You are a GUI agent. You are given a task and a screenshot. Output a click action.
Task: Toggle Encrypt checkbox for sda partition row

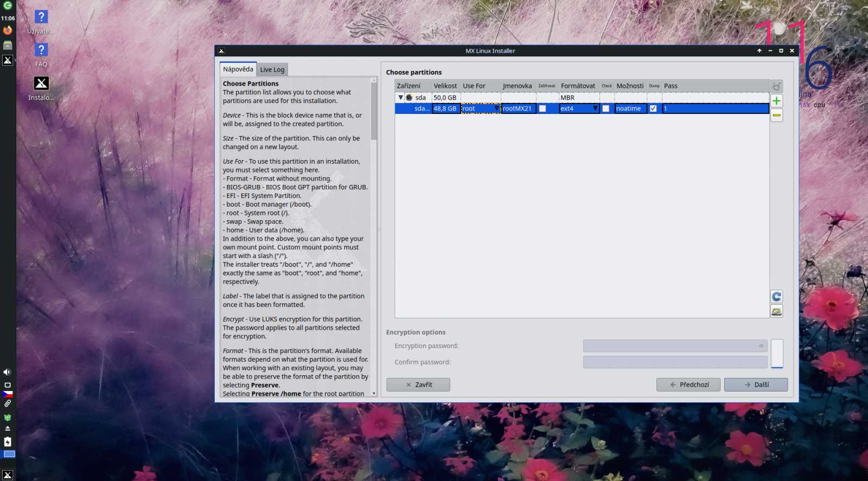[542, 108]
